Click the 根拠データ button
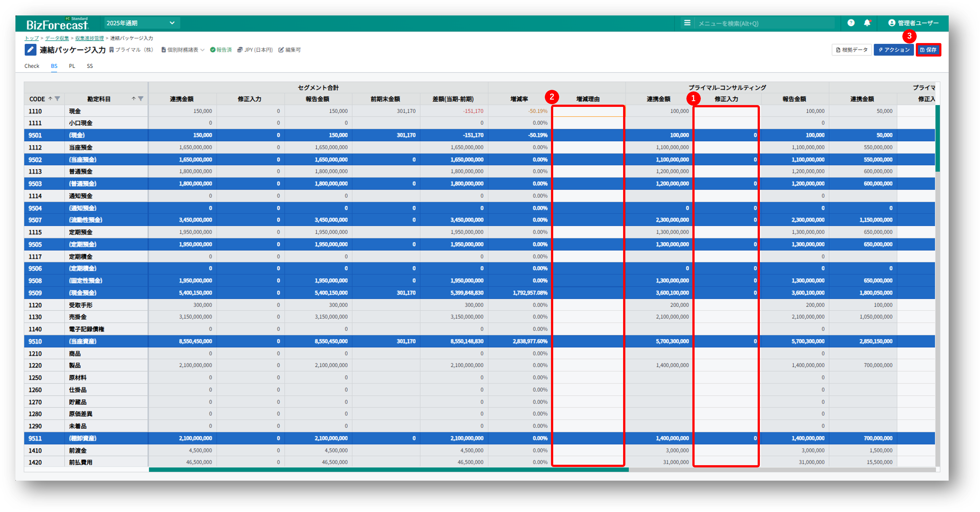The width and height of the screenshot is (980, 512). pos(851,50)
